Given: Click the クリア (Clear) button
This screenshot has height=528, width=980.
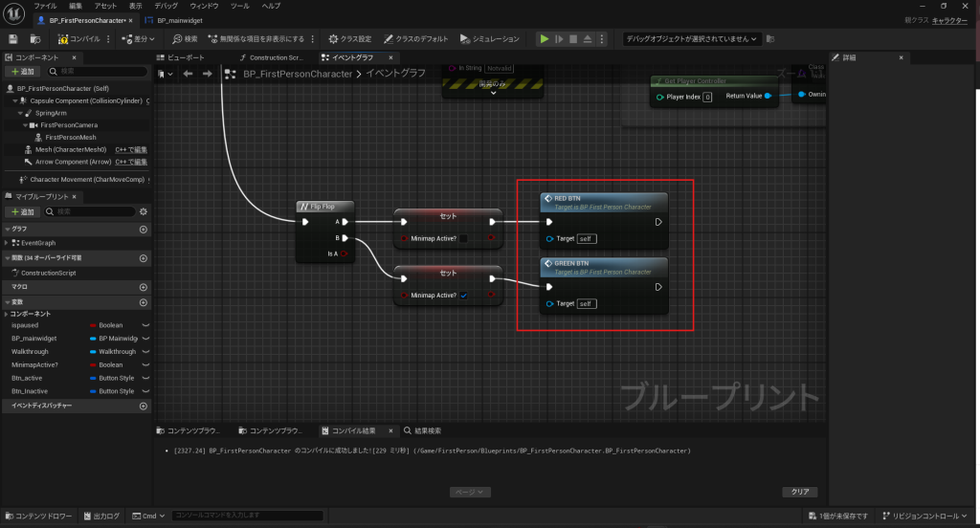Looking at the screenshot, I should (x=798, y=492).
